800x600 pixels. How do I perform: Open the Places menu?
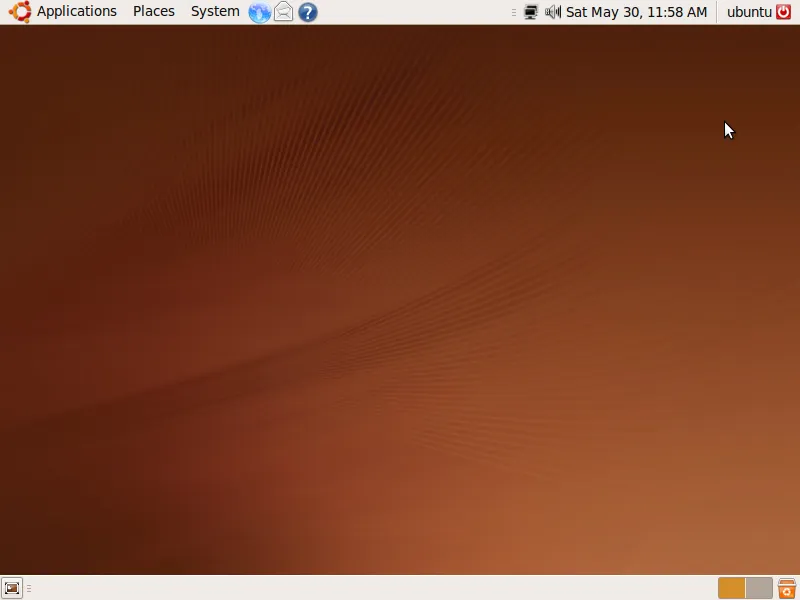(x=154, y=11)
